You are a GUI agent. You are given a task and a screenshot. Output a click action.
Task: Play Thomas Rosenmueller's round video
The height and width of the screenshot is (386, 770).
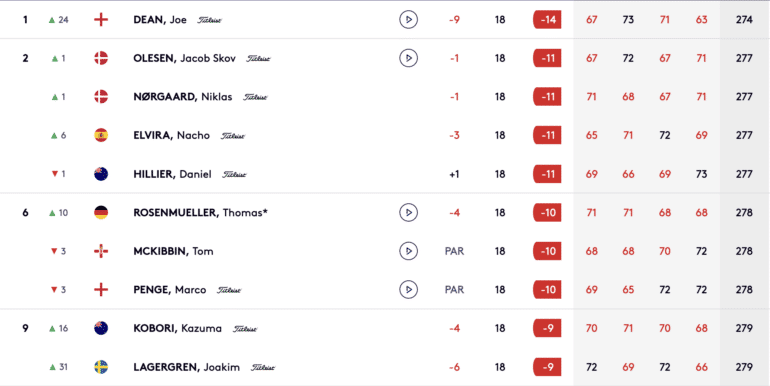[408, 213]
